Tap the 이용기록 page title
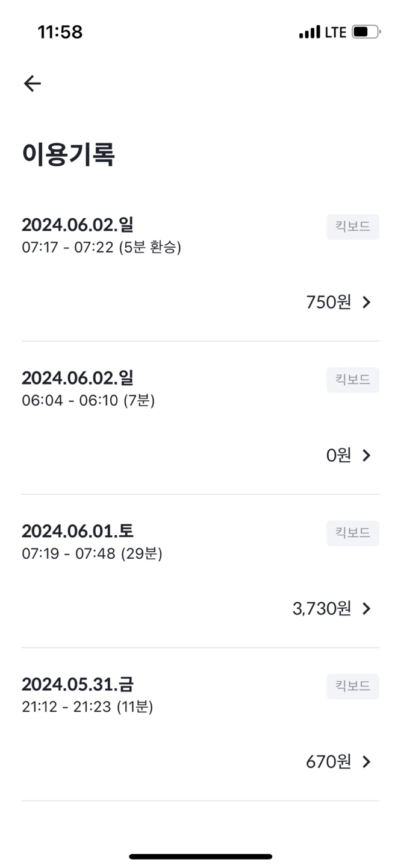 click(x=68, y=154)
